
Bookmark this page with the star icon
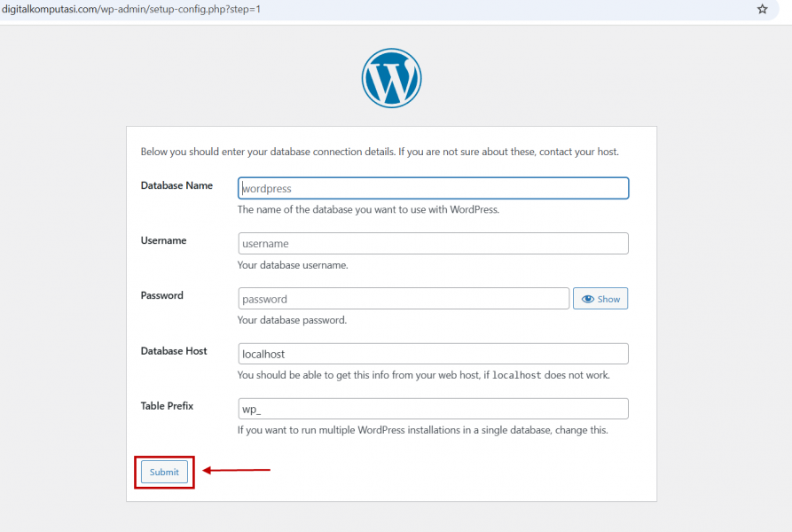click(762, 9)
